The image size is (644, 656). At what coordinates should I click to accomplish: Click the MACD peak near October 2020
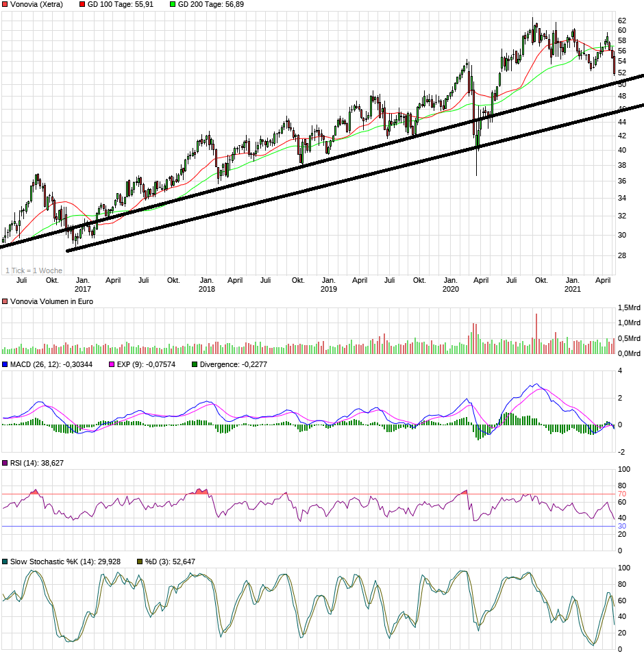click(x=536, y=384)
